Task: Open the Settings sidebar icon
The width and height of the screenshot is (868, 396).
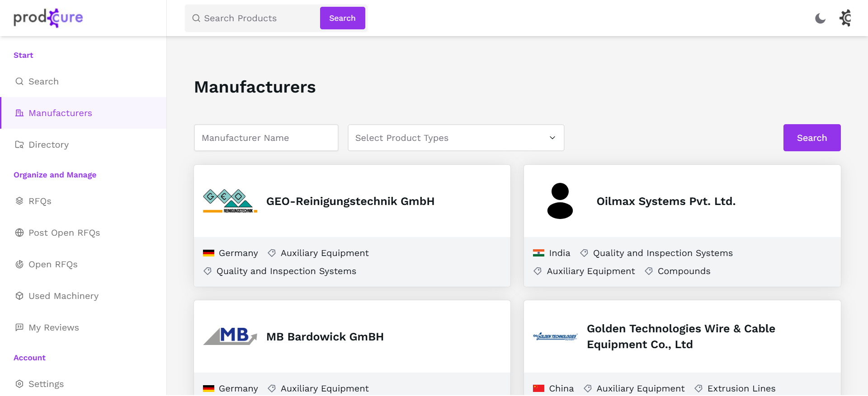Action: pos(19,384)
